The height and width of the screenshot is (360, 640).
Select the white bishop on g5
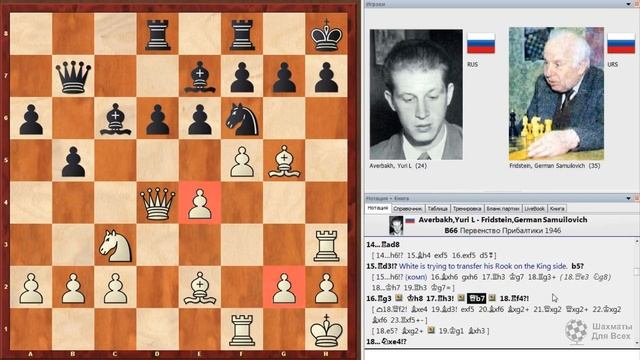point(284,161)
